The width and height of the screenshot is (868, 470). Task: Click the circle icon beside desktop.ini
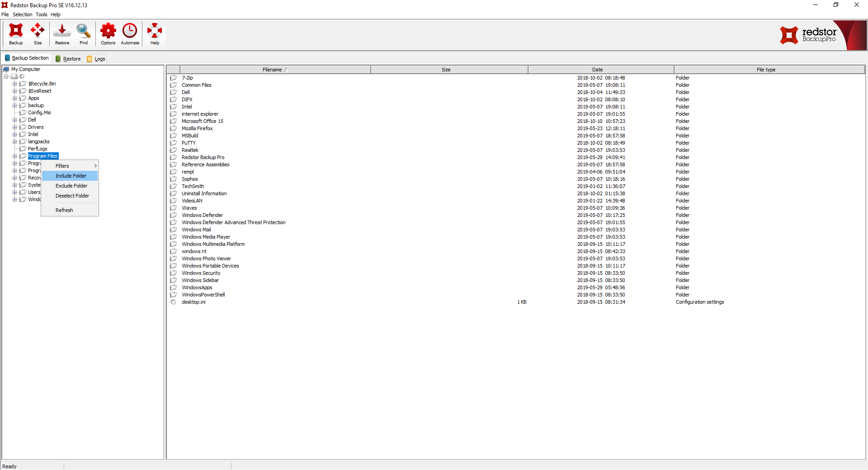pyautogui.click(x=173, y=302)
